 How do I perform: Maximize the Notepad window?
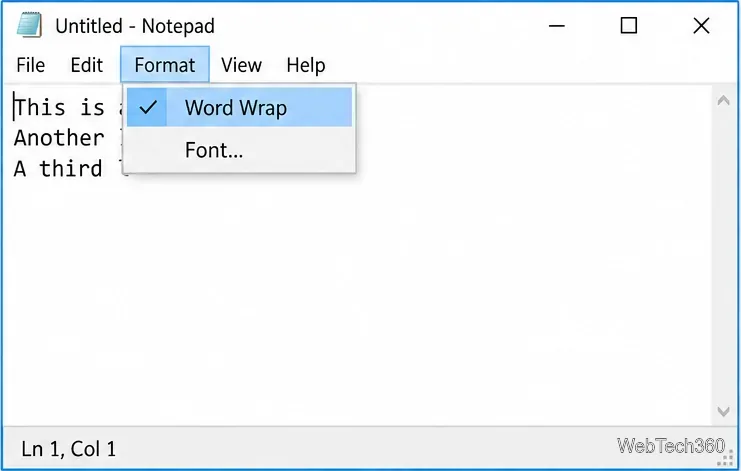[629, 25]
